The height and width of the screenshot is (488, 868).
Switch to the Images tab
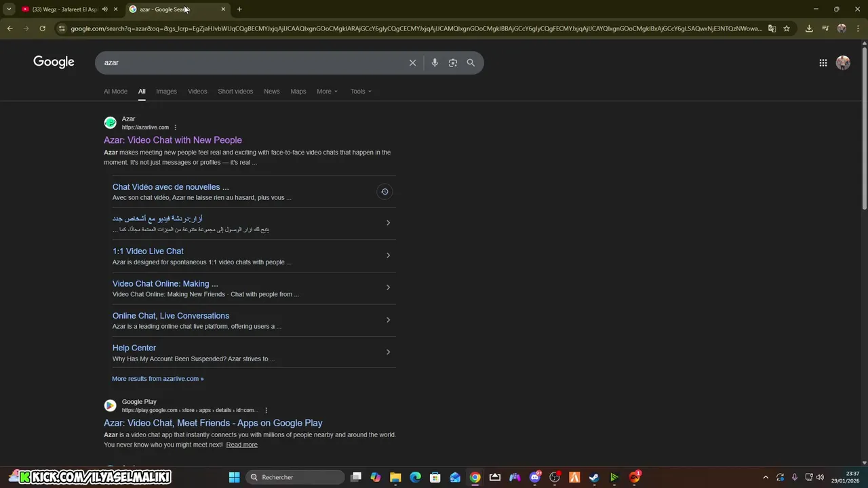point(166,91)
